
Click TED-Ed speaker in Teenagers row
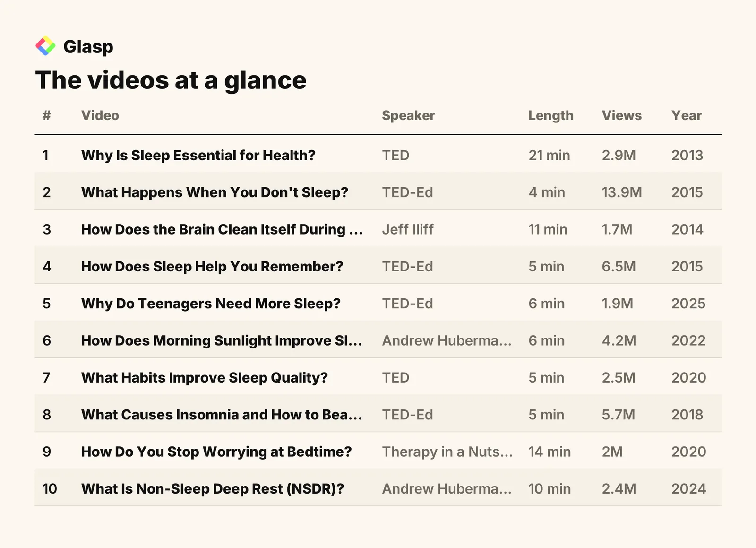pyautogui.click(x=408, y=304)
